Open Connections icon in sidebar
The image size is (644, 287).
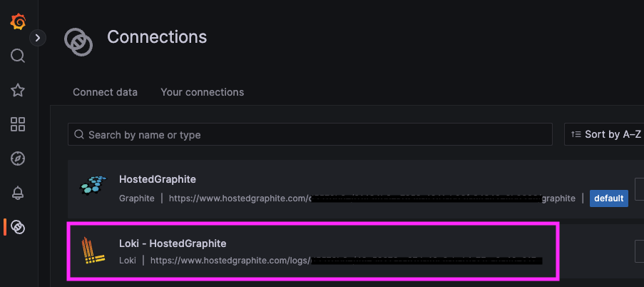point(19,227)
